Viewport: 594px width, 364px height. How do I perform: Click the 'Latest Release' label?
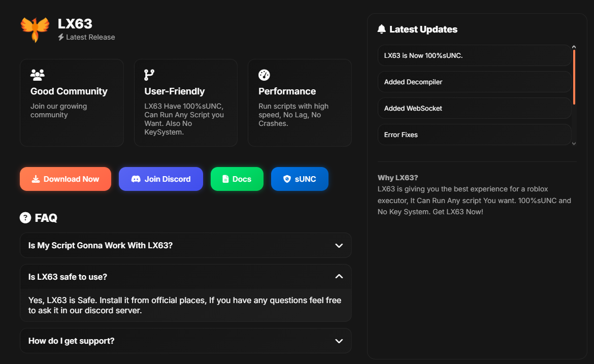coord(90,37)
